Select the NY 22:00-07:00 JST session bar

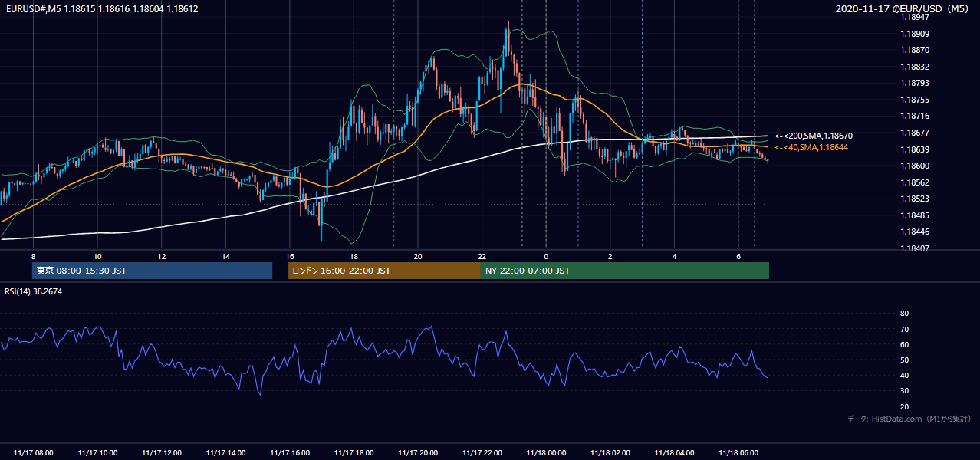click(625, 271)
